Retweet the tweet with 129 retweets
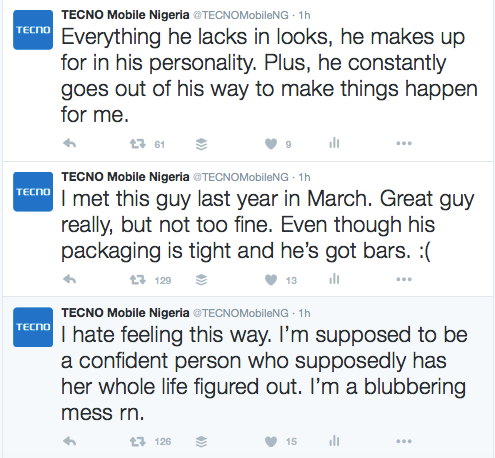 pyautogui.click(x=138, y=280)
